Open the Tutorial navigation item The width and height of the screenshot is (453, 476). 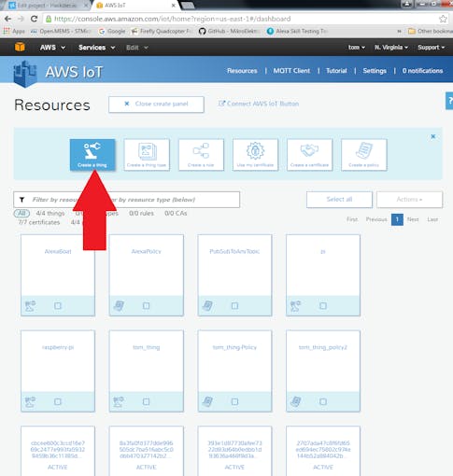point(336,71)
